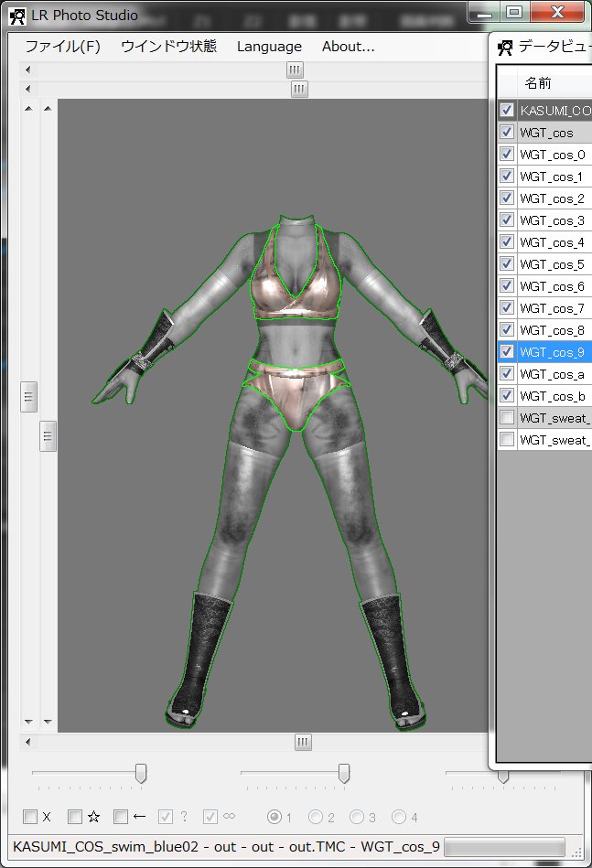Click the status bar file path text
The height and width of the screenshot is (868, 592).
pos(226,847)
